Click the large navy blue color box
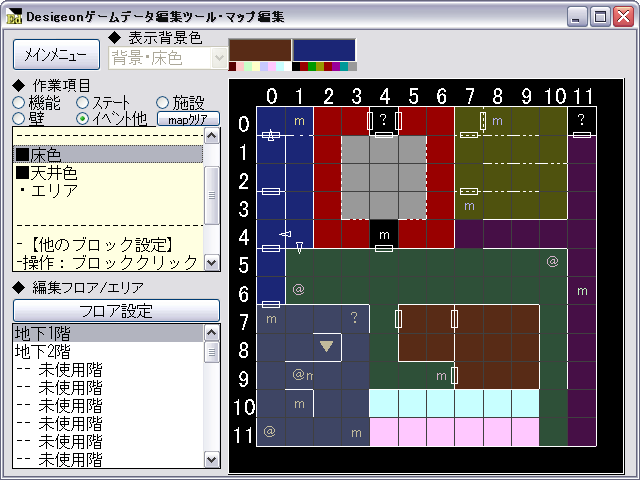Screen dimensions: 640x480 point(324,50)
